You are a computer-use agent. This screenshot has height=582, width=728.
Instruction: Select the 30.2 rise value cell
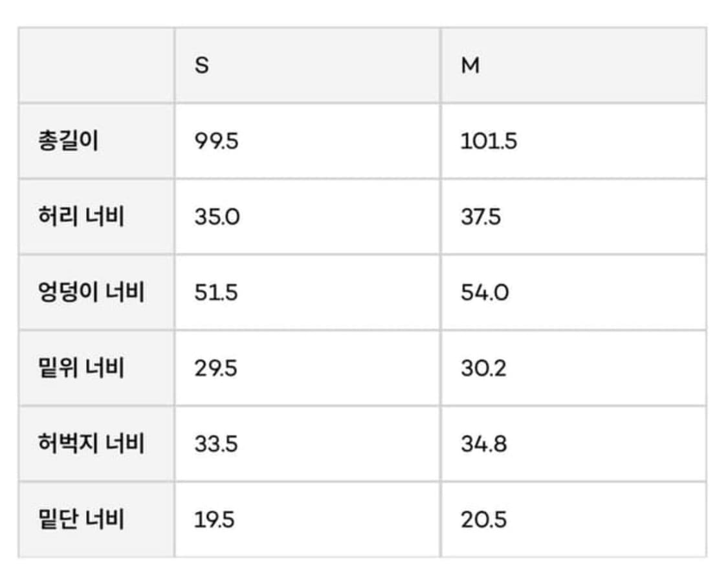tap(483, 368)
